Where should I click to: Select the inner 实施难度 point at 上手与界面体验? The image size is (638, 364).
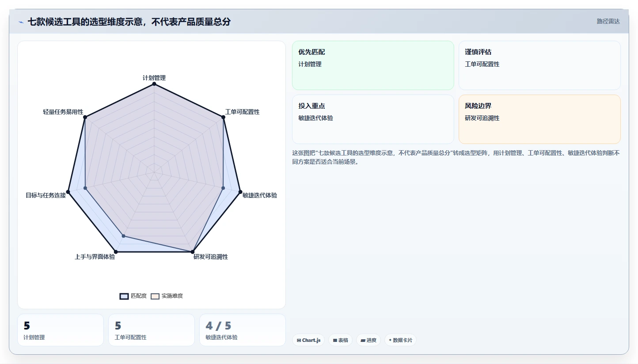click(x=123, y=236)
